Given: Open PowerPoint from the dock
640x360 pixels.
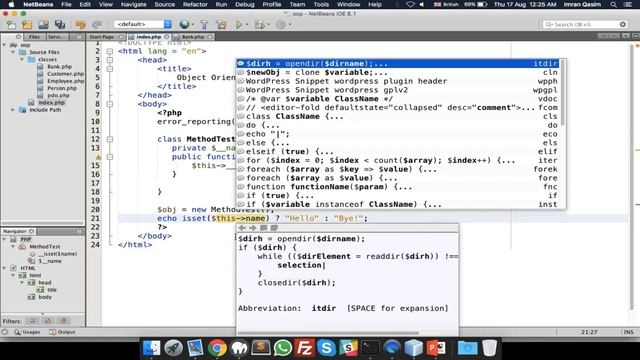Looking at the screenshot, I should pyautogui.click(x=436, y=348).
